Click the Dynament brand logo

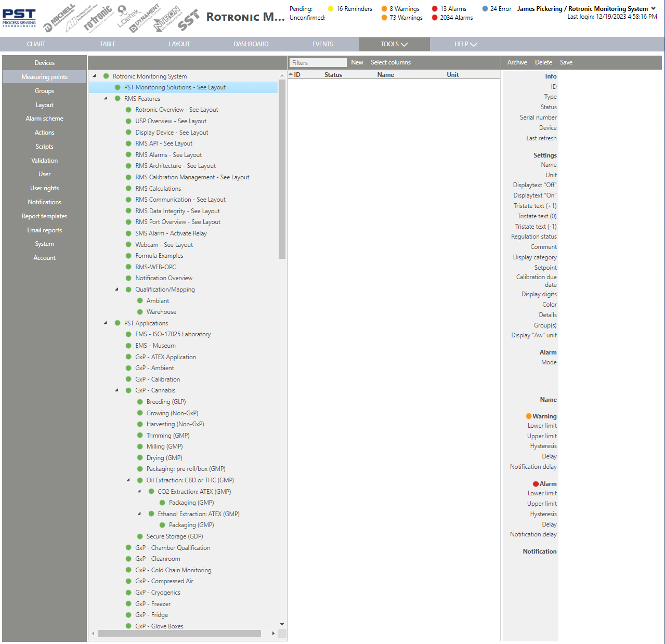coord(145,18)
